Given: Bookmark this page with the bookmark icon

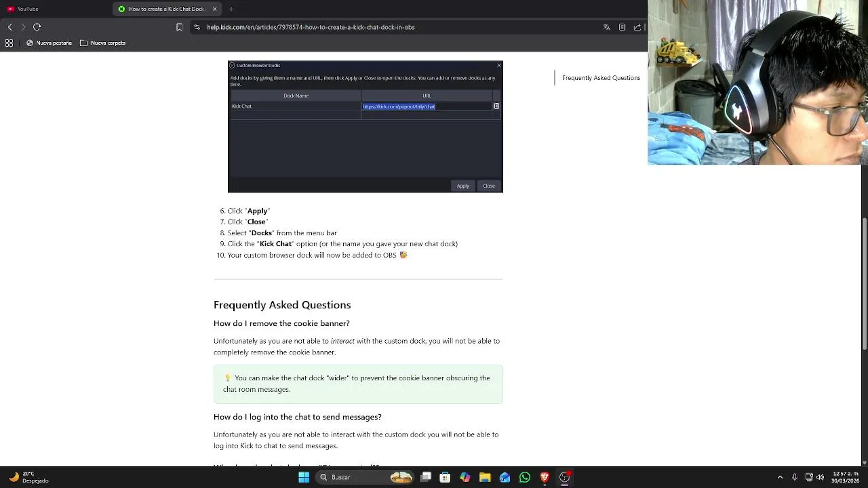Looking at the screenshot, I should click(x=179, y=27).
